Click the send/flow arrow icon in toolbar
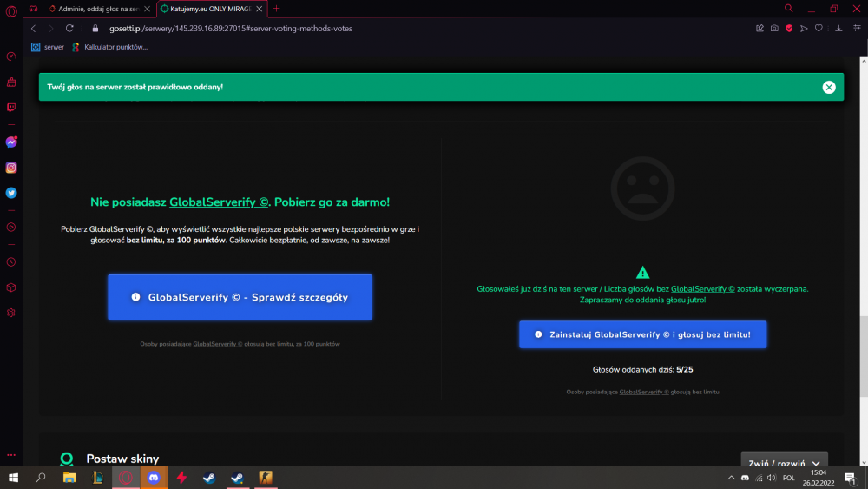Image resolution: width=868 pixels, height=489 pixels. tap(804, 29)
